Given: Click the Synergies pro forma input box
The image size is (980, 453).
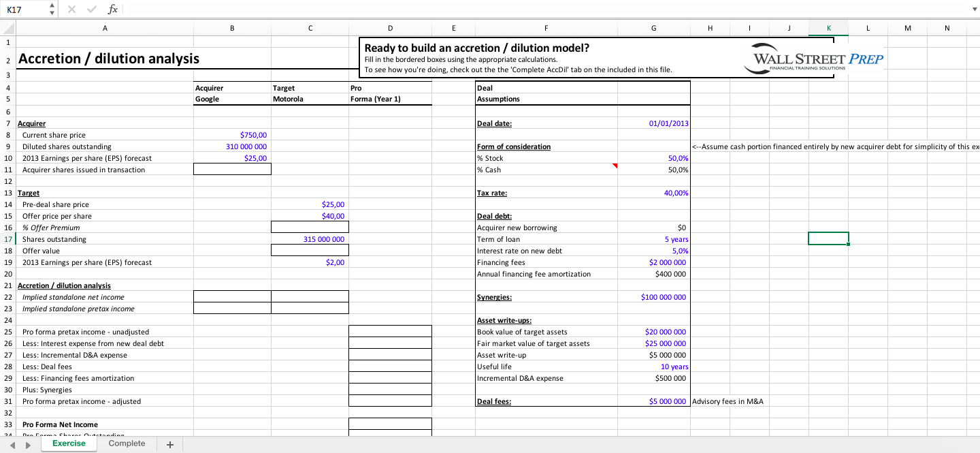Looking at the screenshot, I should pyautogui.click(x=390, y=390).
